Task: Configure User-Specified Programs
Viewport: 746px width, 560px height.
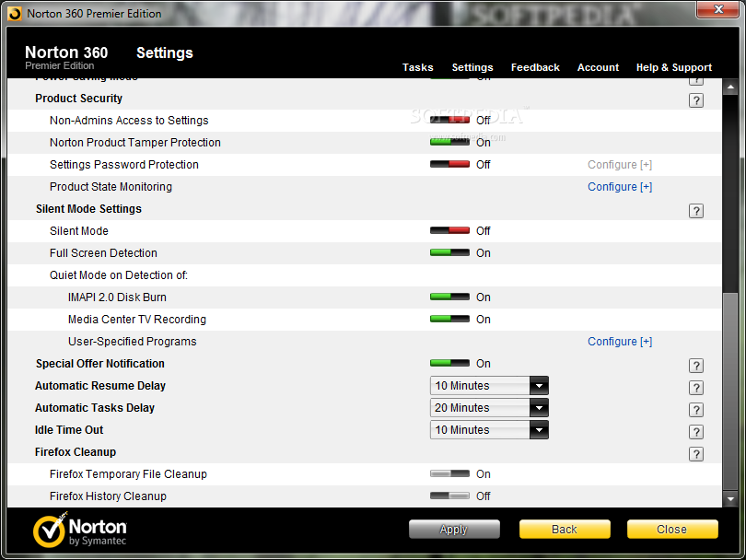Action: tap(620, 341)
